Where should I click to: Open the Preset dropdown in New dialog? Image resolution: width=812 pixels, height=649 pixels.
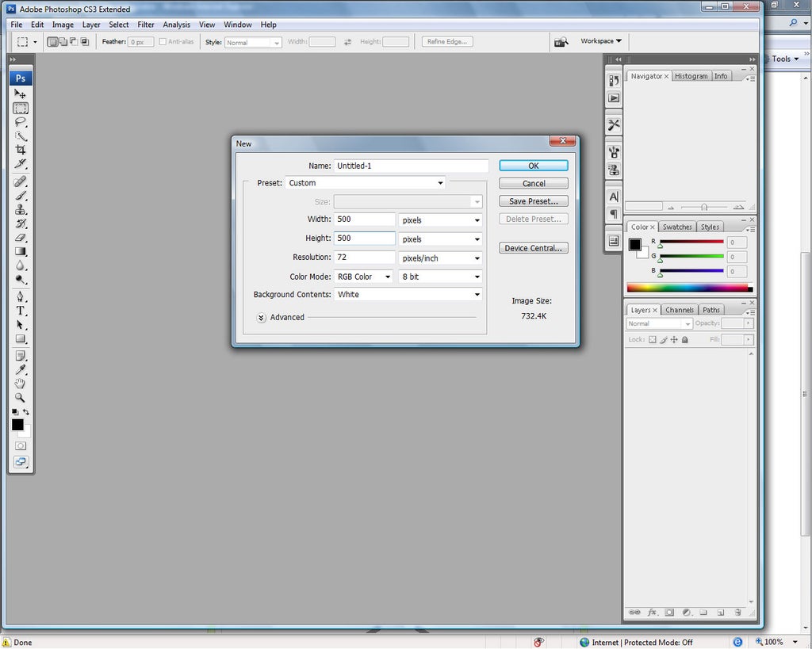[440, 182]
